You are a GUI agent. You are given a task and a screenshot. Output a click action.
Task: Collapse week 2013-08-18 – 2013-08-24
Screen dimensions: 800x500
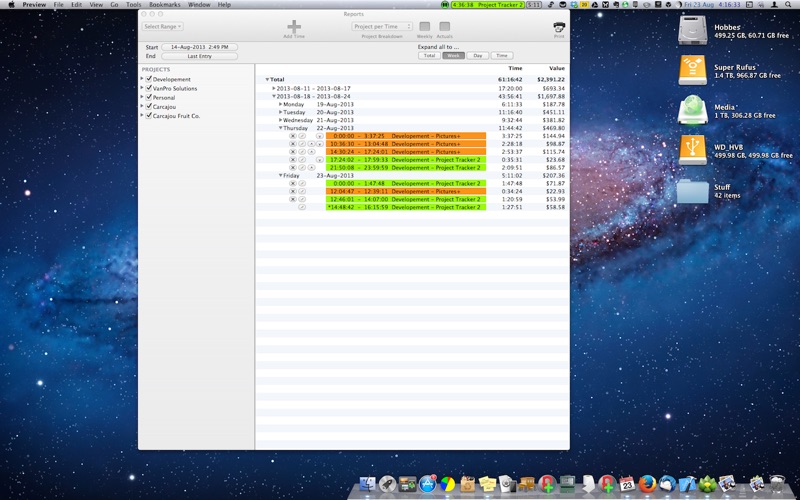(x=273, y=96)
